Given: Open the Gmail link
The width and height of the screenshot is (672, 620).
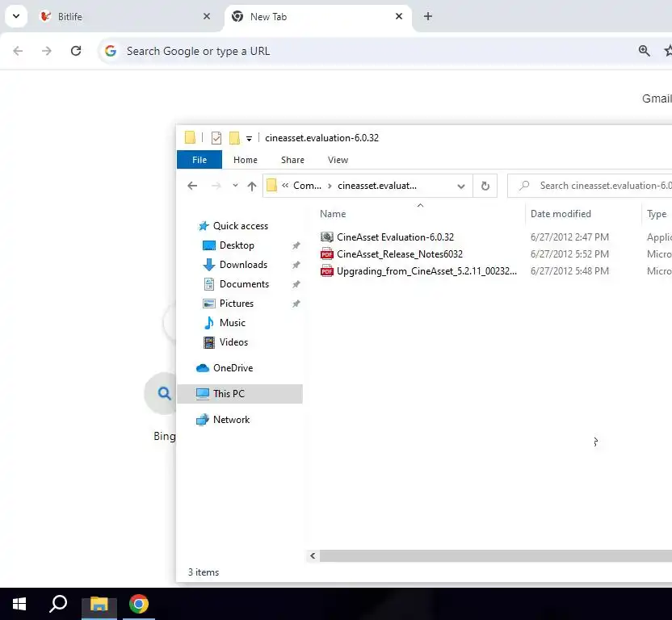Looking at the screenshot, I should [657, 98].
